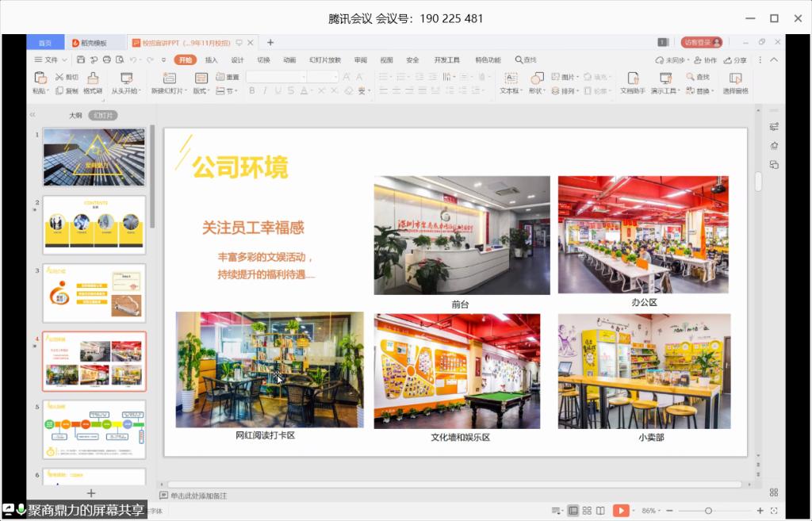Toggle normal view button in status bar
This screenshot has height=521, width=812.
(573, 511)
